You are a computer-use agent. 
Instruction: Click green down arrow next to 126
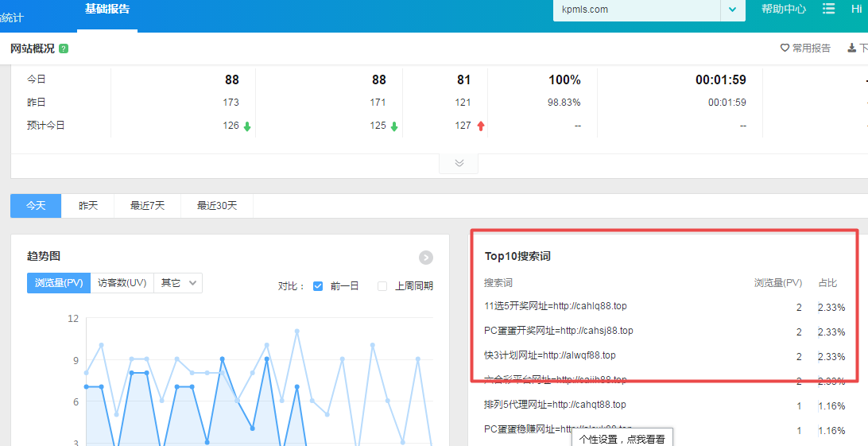tap(247, 126)
